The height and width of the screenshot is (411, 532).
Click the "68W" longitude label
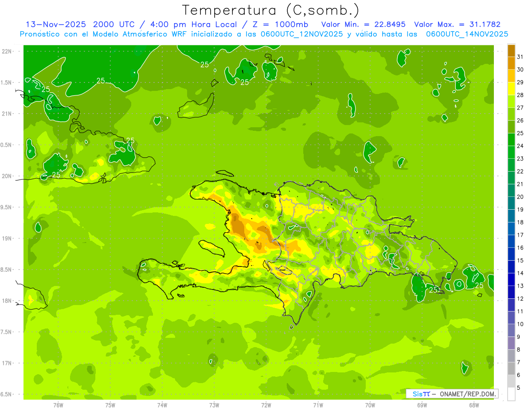tap(474, 405)
